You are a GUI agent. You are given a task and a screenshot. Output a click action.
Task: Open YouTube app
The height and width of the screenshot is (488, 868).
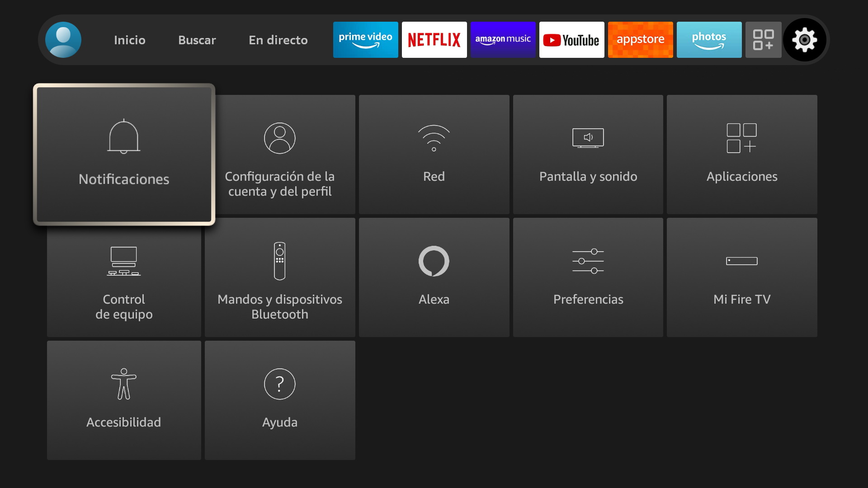tap(571, 39)
